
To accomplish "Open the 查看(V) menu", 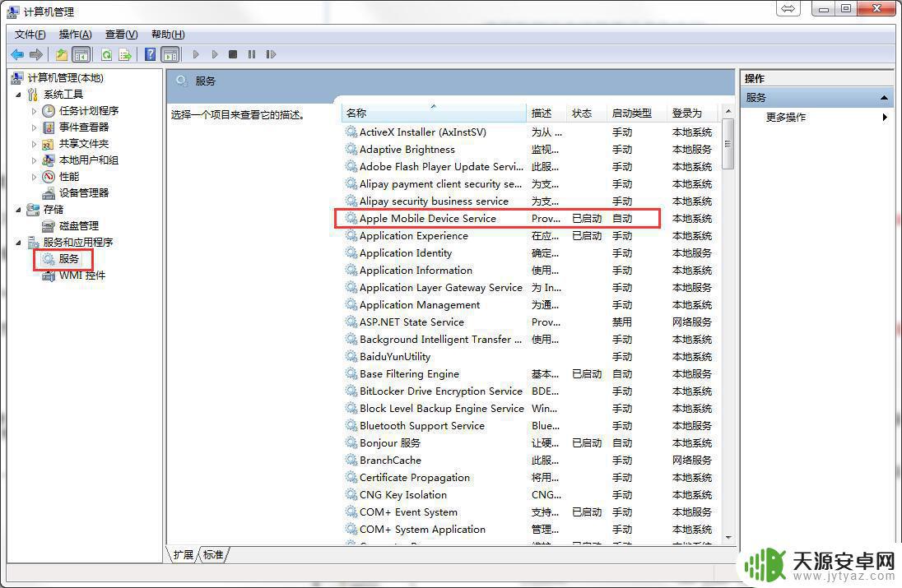I will point(121,35).
